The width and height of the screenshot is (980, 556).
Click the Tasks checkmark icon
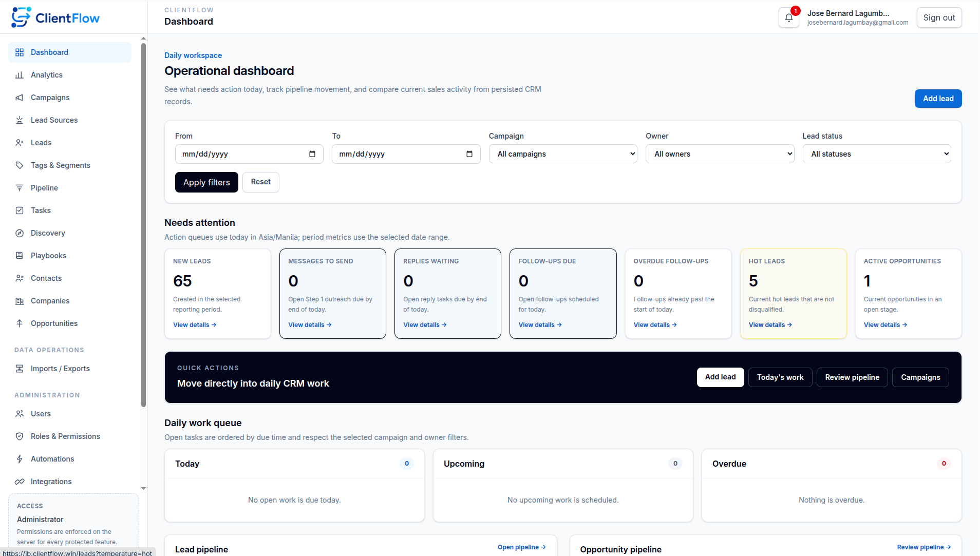[20, 210]
